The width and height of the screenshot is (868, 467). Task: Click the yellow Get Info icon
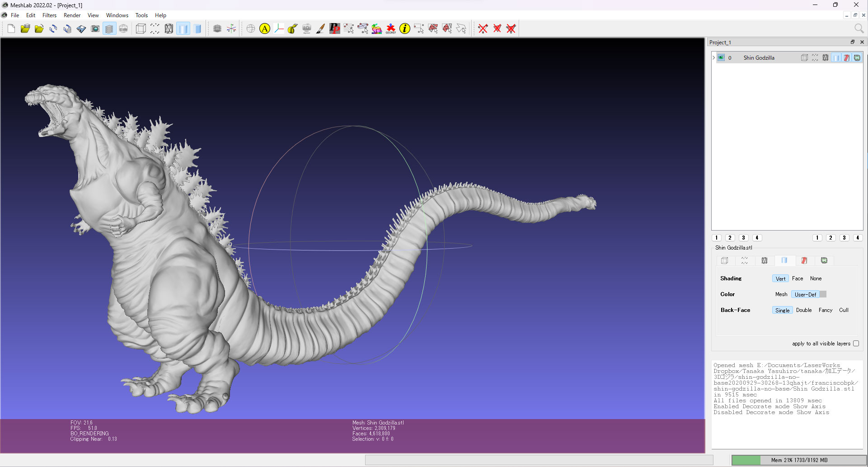coord(405,29)
